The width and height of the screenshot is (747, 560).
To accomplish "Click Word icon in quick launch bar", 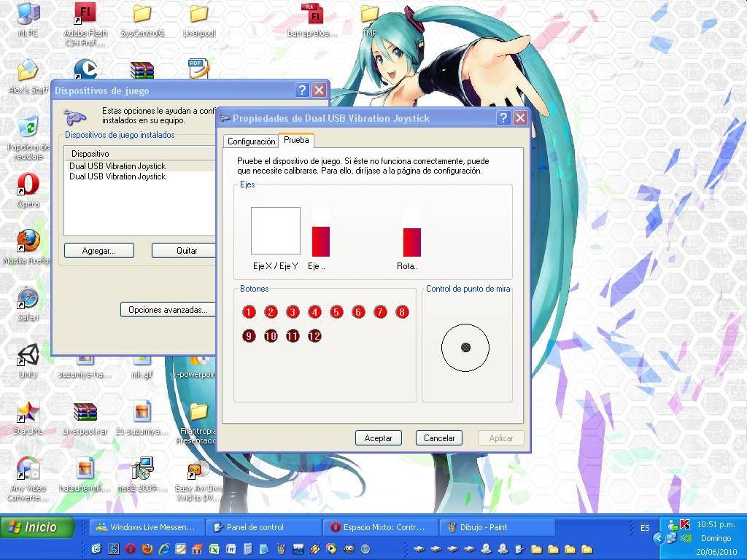I will [231, 549].
